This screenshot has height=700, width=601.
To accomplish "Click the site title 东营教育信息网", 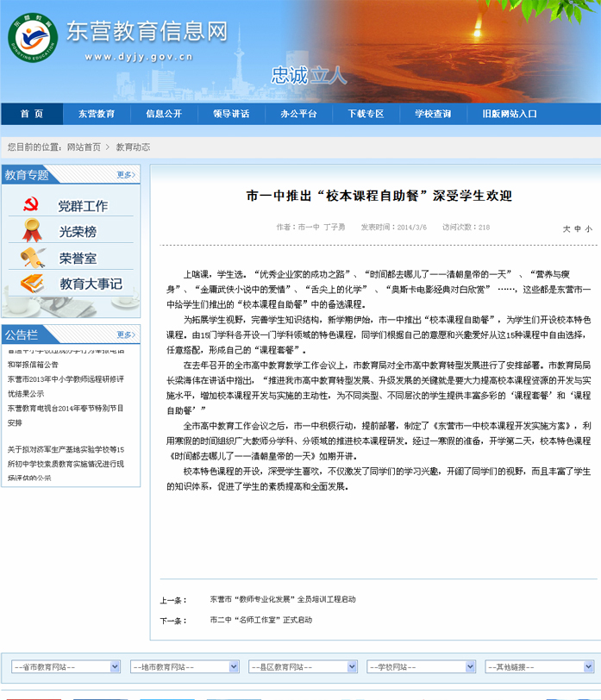I will point(147,31).
